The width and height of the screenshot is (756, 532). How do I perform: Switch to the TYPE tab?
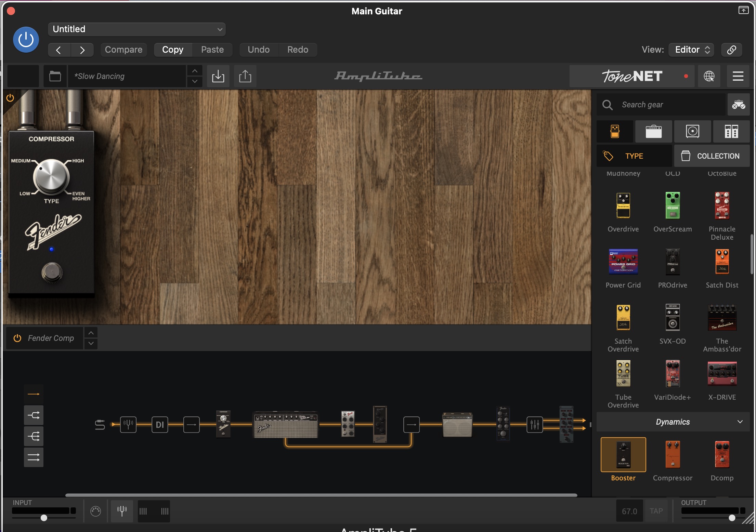pos(634,156)
